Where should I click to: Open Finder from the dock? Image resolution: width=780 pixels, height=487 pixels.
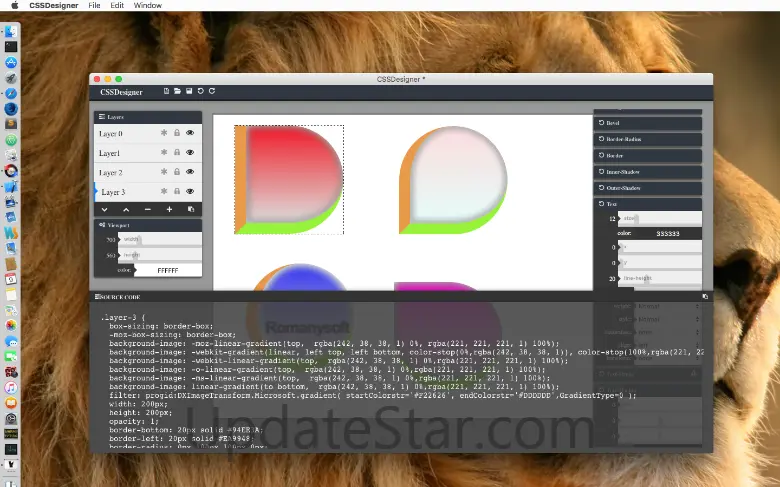click(x=11, y=31)
